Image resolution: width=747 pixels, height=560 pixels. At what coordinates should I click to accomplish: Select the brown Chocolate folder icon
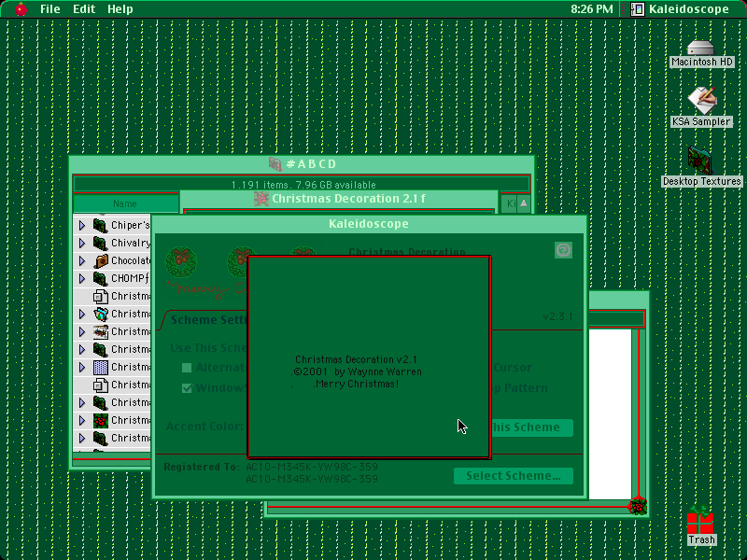coord(101,261)
